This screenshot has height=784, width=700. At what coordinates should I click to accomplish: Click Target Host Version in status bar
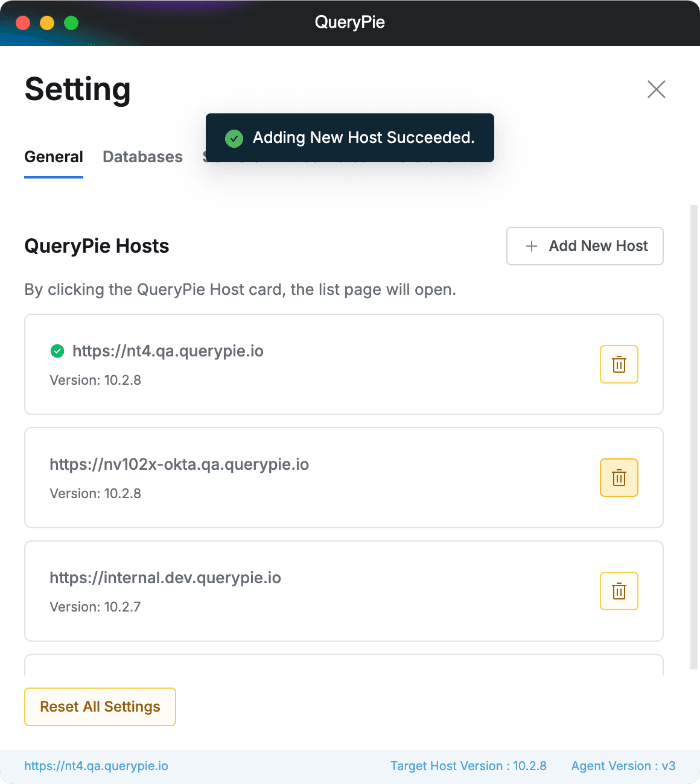468,766
